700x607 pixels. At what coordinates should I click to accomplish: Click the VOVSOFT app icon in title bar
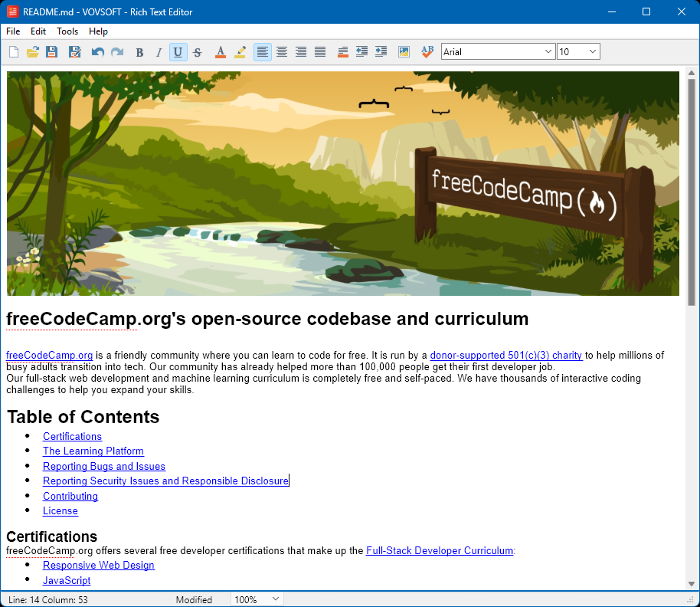coord(12,11)
